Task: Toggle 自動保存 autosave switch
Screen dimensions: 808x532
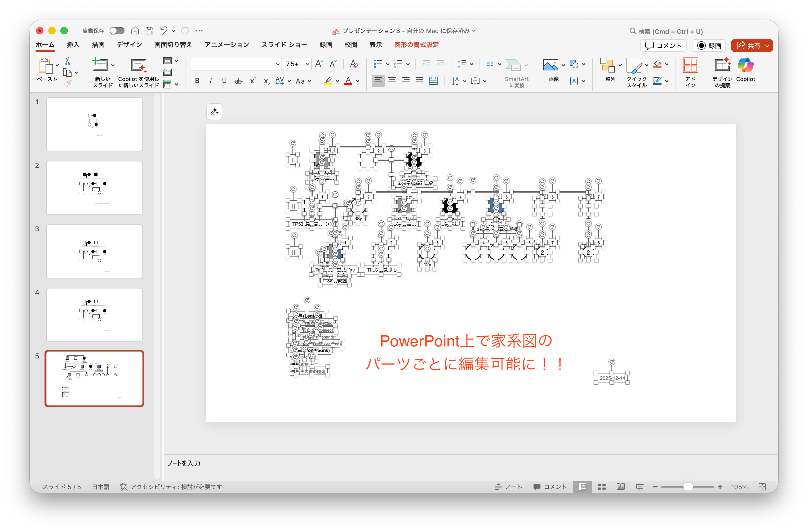Action: pos(117,30)
